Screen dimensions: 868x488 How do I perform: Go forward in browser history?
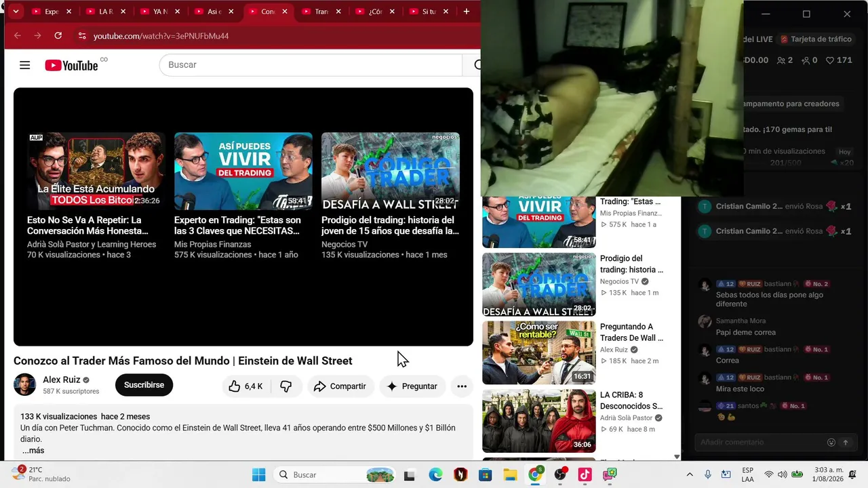coord(38,36)
